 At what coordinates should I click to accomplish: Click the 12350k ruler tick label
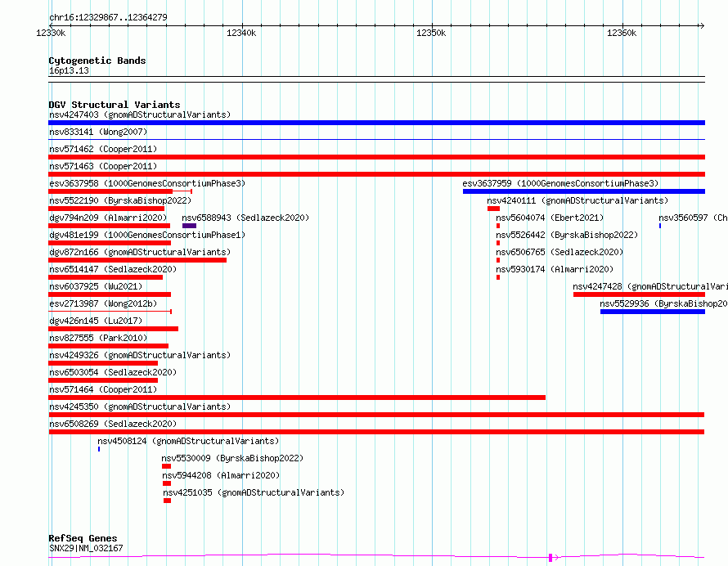(x=431, y=33)
